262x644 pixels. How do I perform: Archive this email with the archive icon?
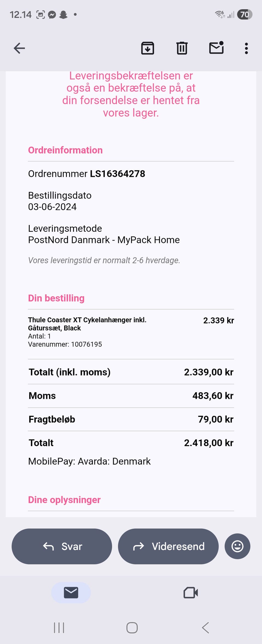point(147,48)
